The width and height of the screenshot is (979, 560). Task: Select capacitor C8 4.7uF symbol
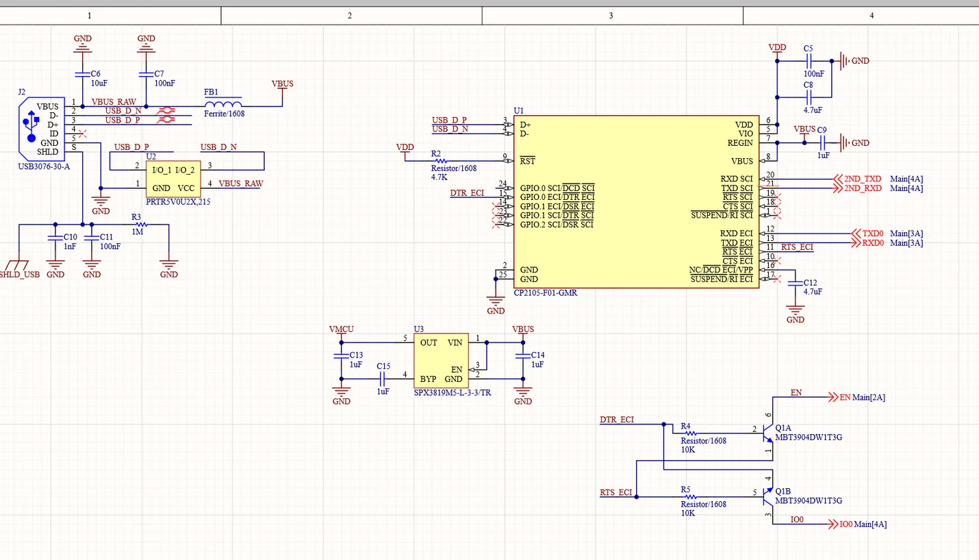tap(809, 97)
